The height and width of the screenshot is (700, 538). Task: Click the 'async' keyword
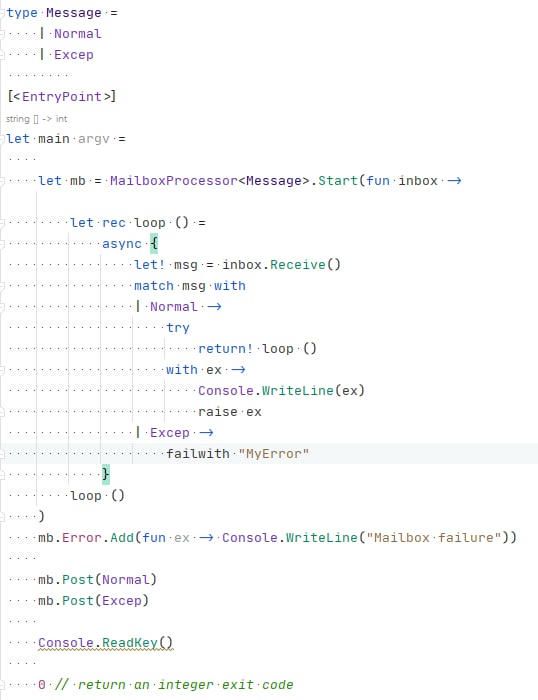tap(122, 244)
